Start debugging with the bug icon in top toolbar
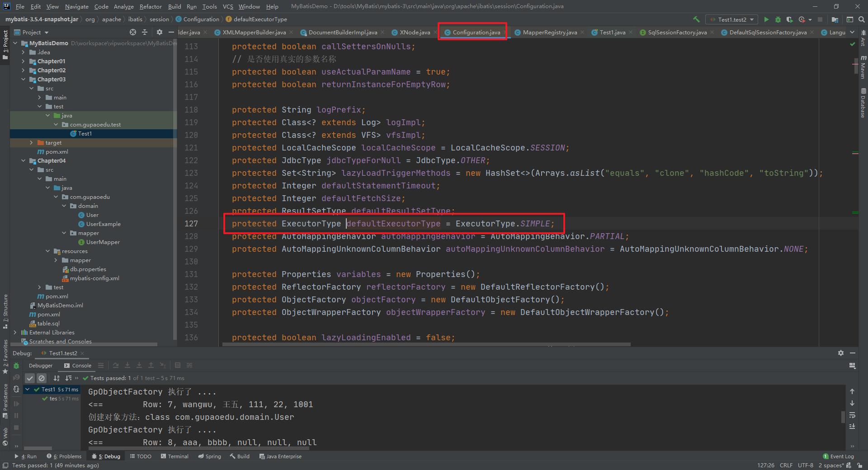The height and width of the screenshot is (470, 868). click(x=778, y=19)
